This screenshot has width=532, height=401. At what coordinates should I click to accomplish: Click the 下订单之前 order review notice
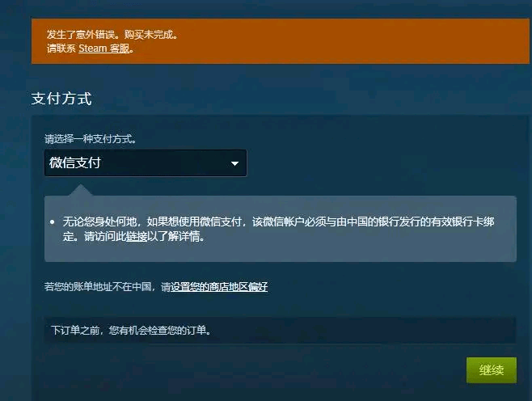pyautogui.click(x=280, y=330)
